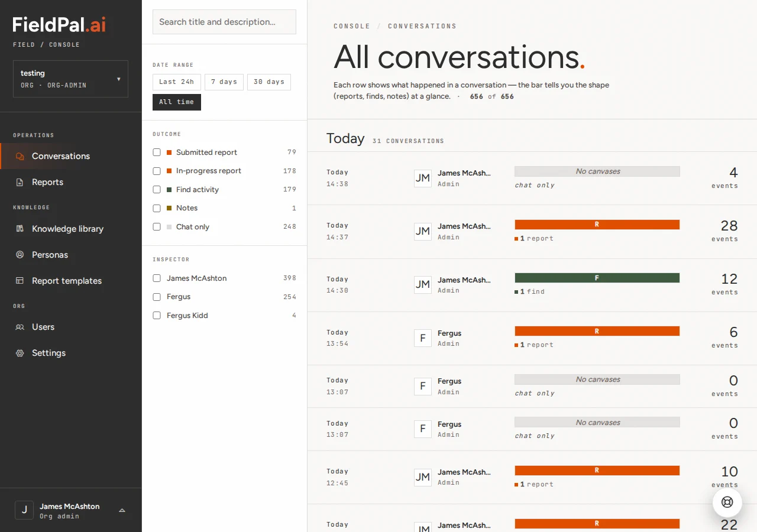Open the Users nav item

(x=71, y=327)
